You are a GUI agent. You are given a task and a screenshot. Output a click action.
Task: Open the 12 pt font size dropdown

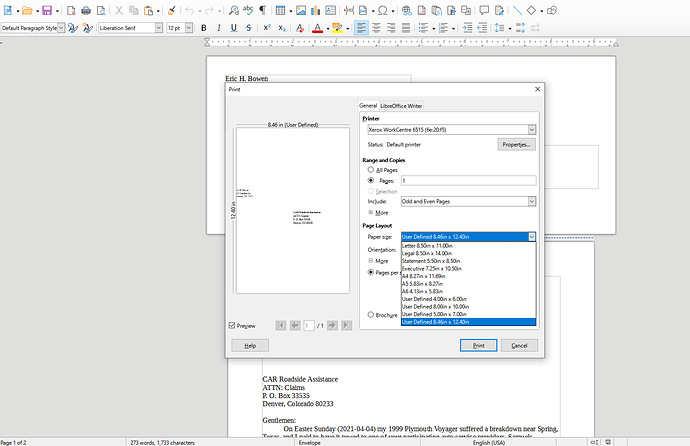[x=189, y=28]
